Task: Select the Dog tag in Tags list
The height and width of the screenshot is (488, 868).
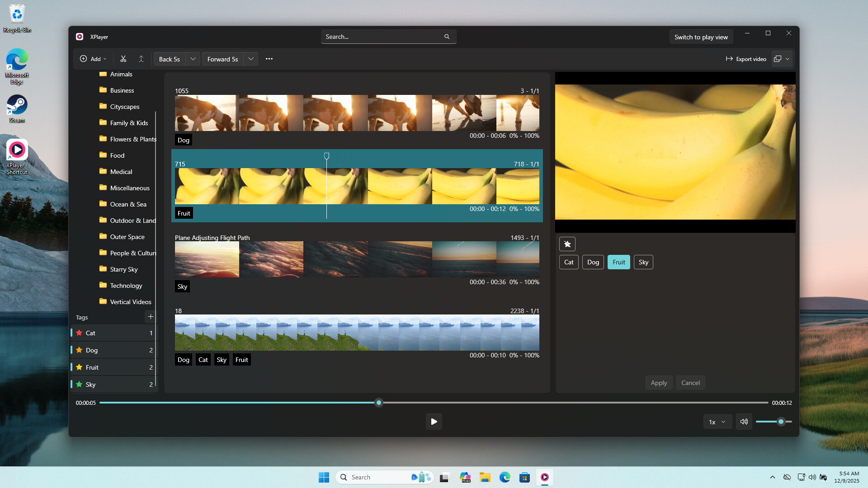Action: coord(92,350)
